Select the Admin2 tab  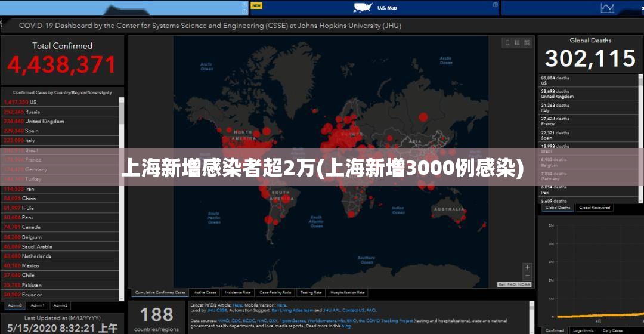coord(60,305)
